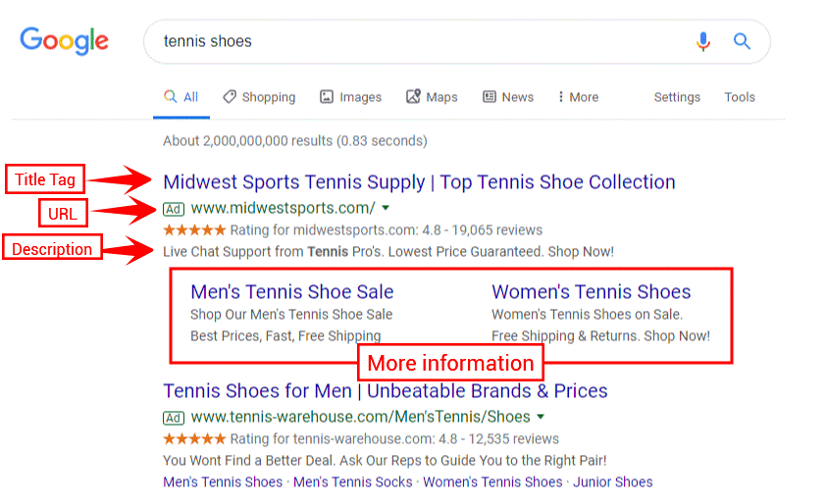Open the Midwest Sports Tennis Supply ad title

point(419,181)
